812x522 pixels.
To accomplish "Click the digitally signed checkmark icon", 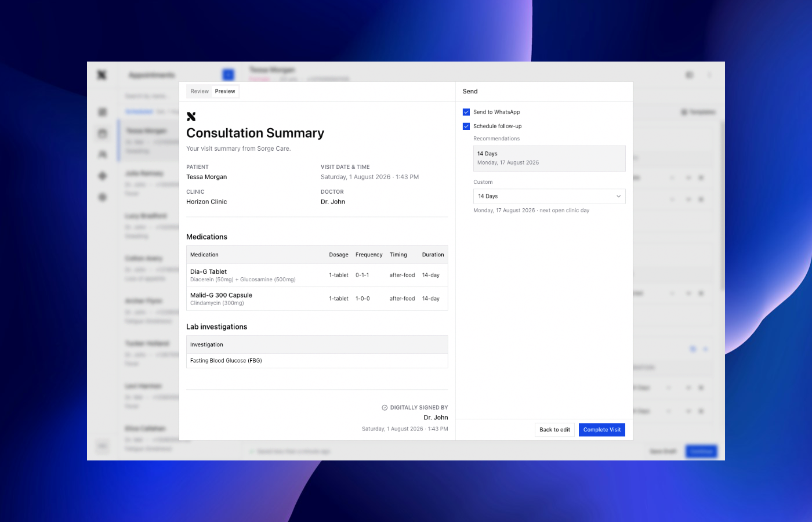I will click(x=385, y=408).
